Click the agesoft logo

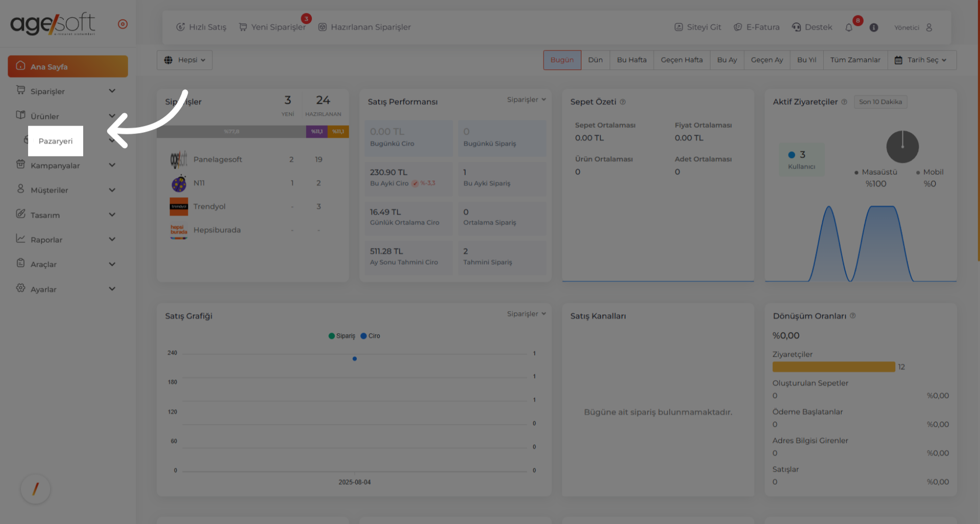(x=53, y=24)
